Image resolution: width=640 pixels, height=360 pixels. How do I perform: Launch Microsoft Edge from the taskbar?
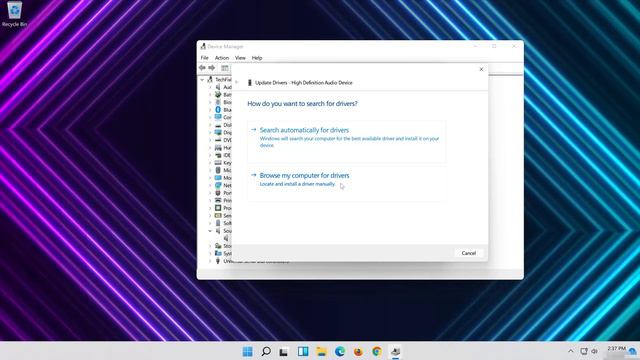340,351
